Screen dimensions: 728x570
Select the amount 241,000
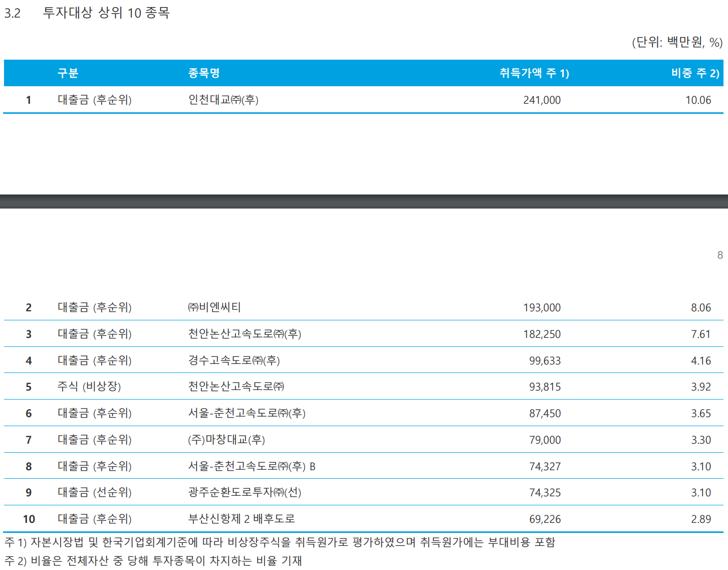[542, 100]
